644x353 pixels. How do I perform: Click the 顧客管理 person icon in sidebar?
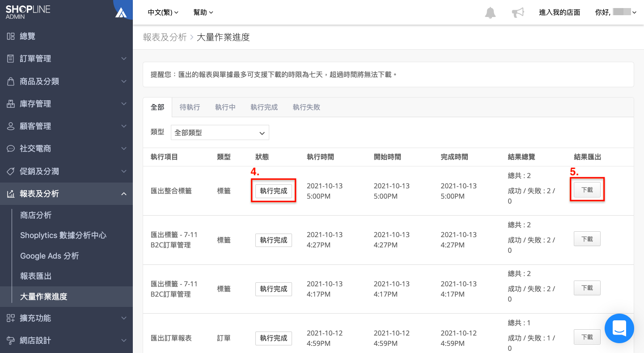(11, 126)
